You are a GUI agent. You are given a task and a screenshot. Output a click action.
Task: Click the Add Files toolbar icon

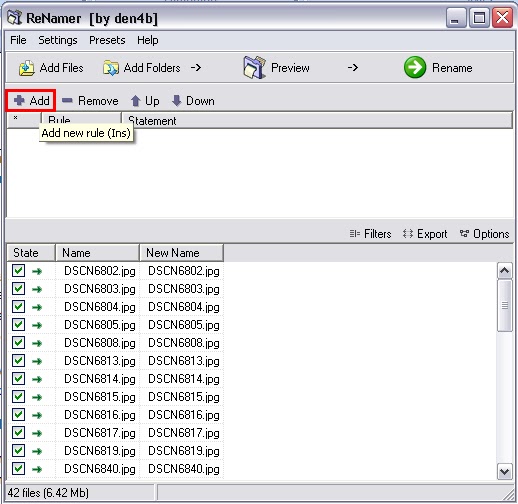point(26,68)
